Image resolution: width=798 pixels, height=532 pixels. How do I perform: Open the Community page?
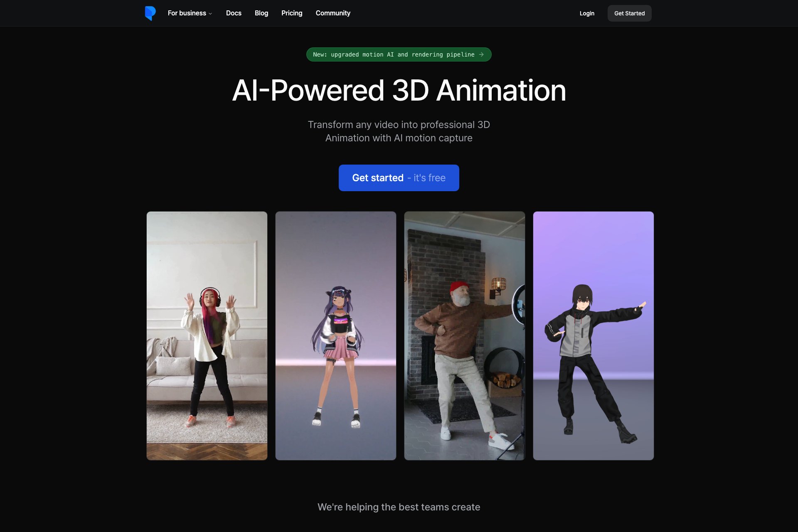click(x=333, y=13)
